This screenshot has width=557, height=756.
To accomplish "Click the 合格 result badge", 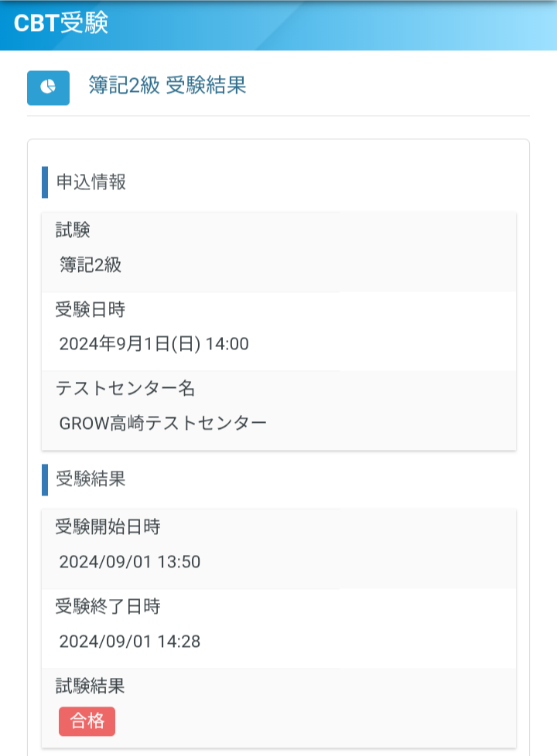I will click(x=87, y=721).
